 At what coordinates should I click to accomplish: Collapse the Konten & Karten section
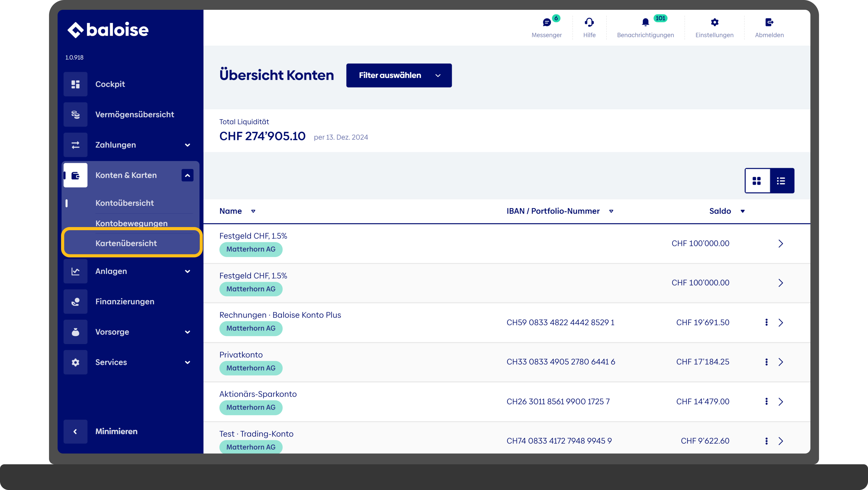(x=187, y=176)
